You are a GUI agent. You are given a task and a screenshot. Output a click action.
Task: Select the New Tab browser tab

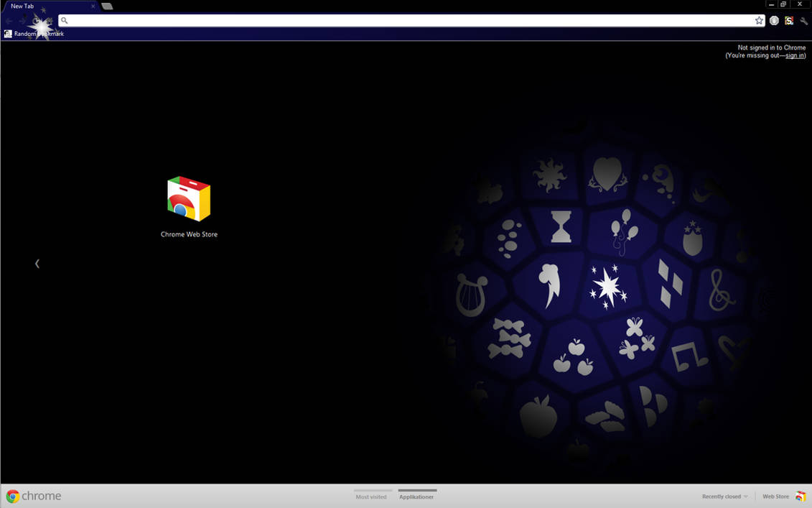[x=43, y=5]
